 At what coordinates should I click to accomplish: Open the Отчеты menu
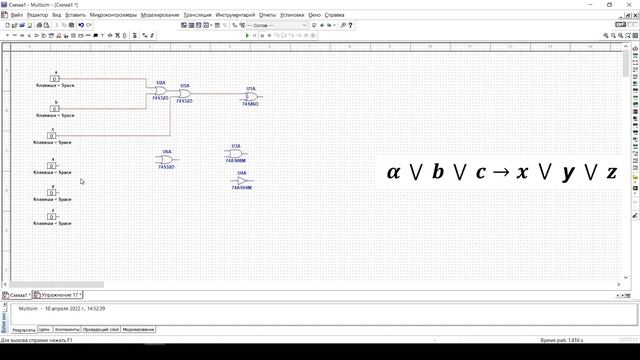[267, 15]
